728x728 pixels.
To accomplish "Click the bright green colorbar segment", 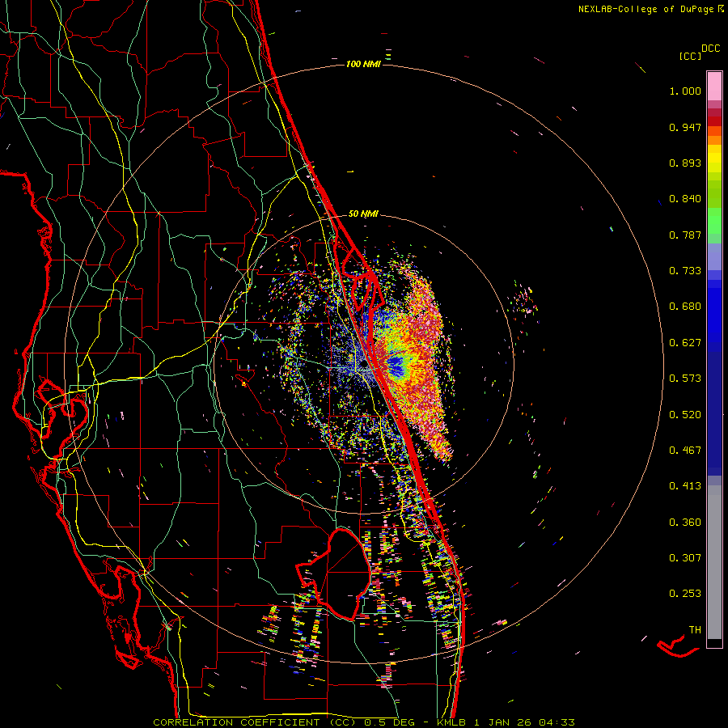I will pos(714,221).
